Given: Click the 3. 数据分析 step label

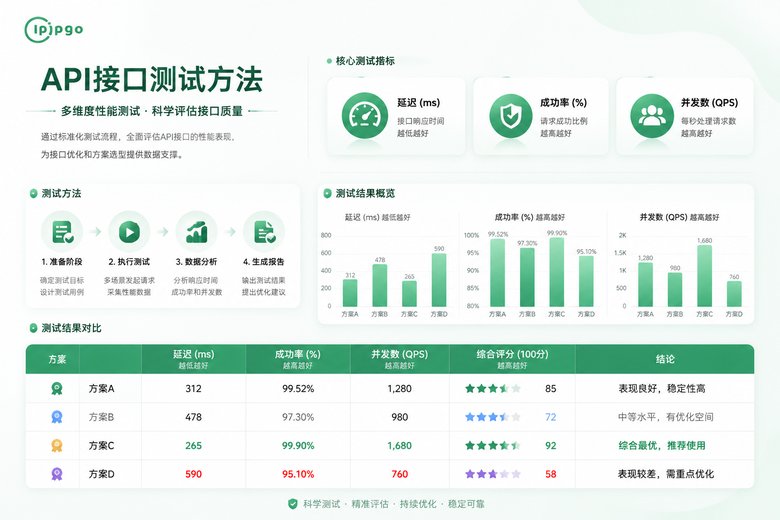Looking at the screenshot, I should (196, 262).
